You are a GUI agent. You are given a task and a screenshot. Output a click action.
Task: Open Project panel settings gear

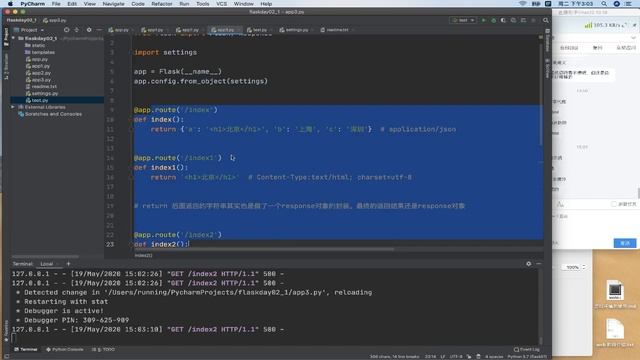click(89, 30)
